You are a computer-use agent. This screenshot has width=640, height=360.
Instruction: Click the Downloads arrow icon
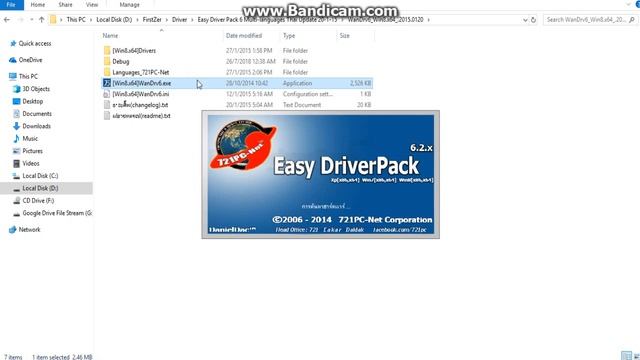(17, 126)
